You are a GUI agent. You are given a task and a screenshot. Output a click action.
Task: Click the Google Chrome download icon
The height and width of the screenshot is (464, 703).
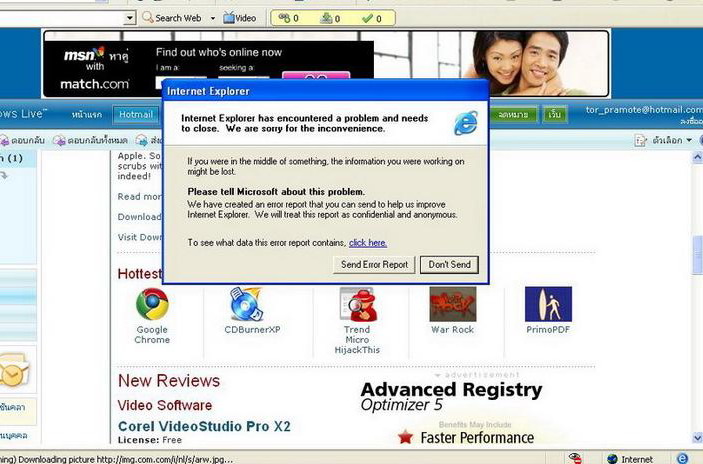point(152,304)
